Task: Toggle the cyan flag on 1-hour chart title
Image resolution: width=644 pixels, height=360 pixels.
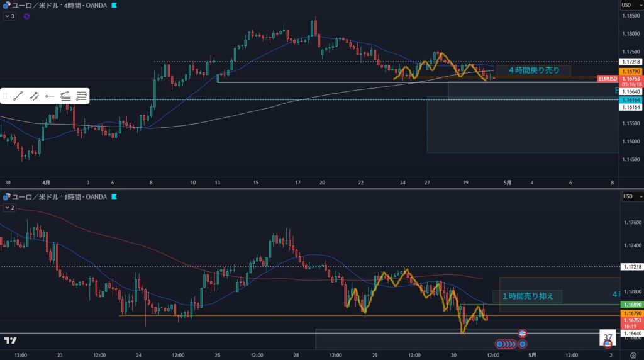Action: click(113, 197)
